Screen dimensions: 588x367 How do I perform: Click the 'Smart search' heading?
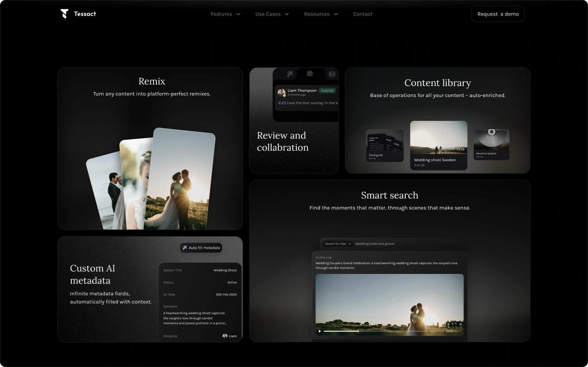pyautogui.click(x=390, y=195)
